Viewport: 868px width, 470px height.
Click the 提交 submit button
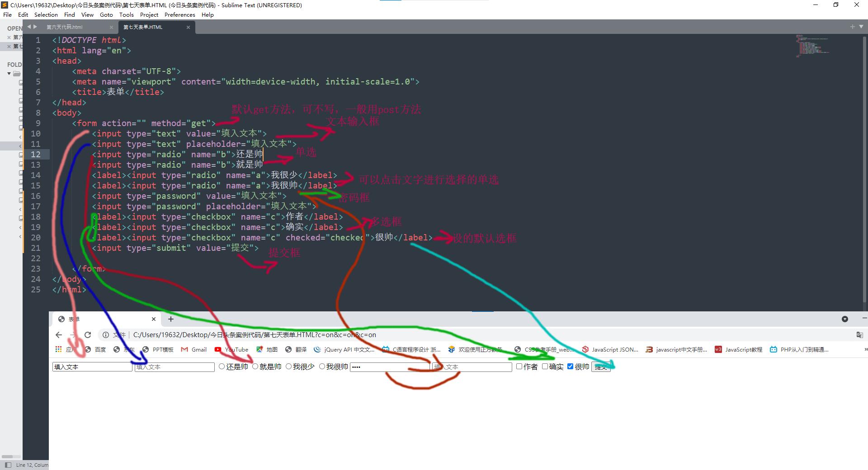coord(601,367)
